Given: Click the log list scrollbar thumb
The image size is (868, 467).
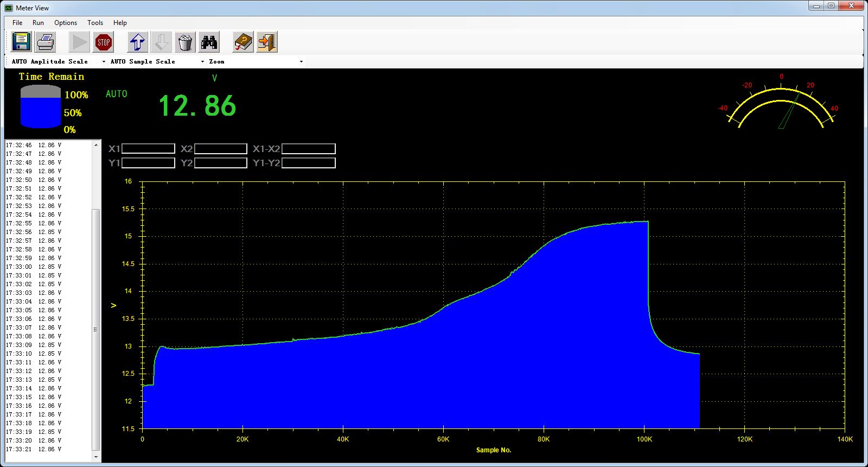Looking at the screenshot, I should [96, 330].
